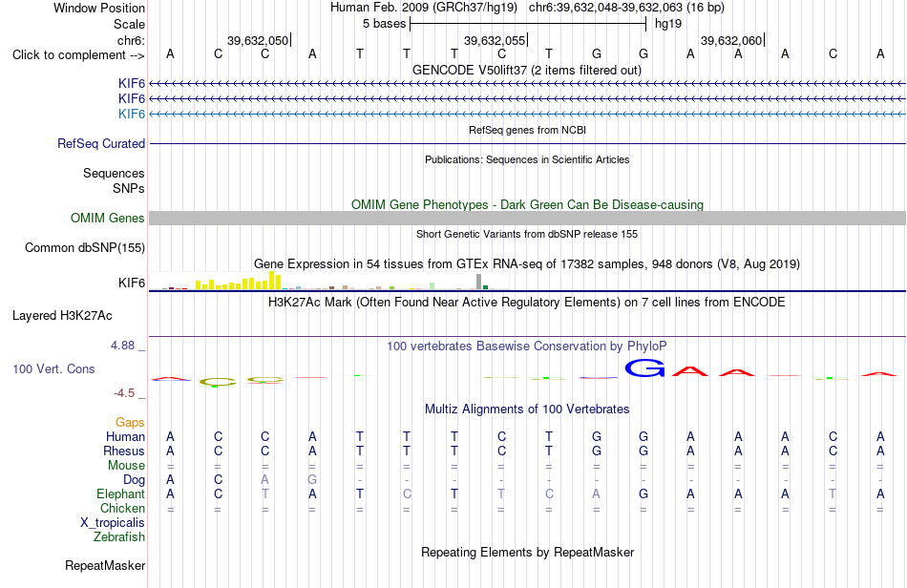The width and height of the screenshot is (907, 588).
Task: Click the GTEx Gene Expression track title
Action: [x=527, y=263]
